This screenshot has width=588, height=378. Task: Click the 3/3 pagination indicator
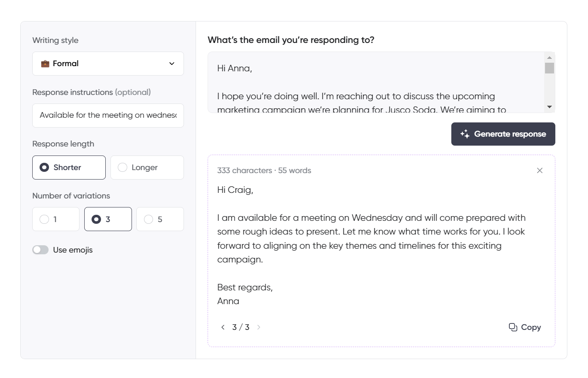click(241, 327)
